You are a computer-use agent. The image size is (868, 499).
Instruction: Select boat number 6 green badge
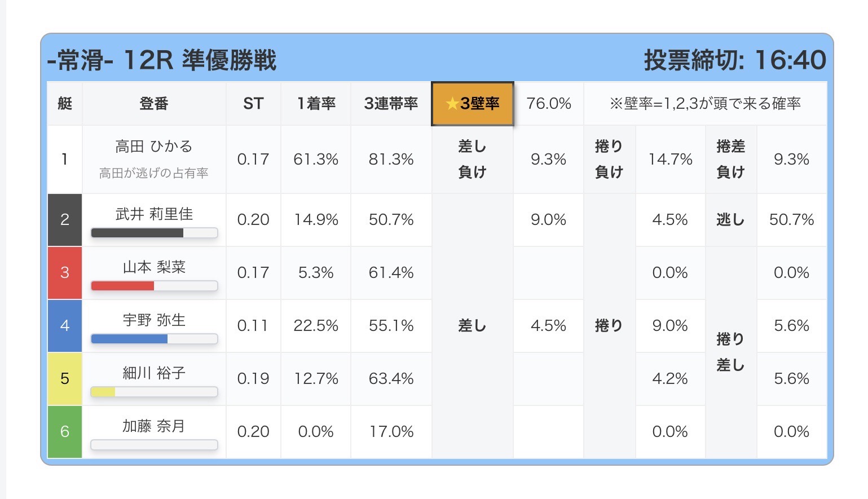[x=65, y=432]
